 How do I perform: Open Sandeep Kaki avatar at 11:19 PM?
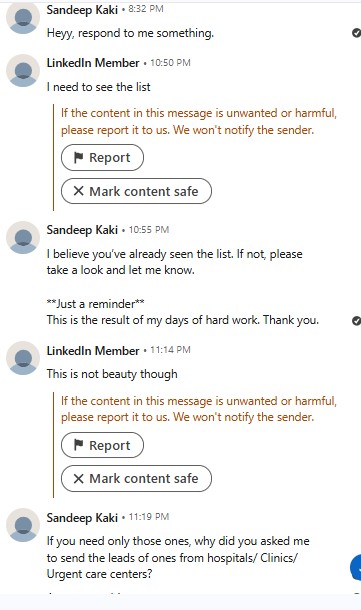tap(23, 524)
